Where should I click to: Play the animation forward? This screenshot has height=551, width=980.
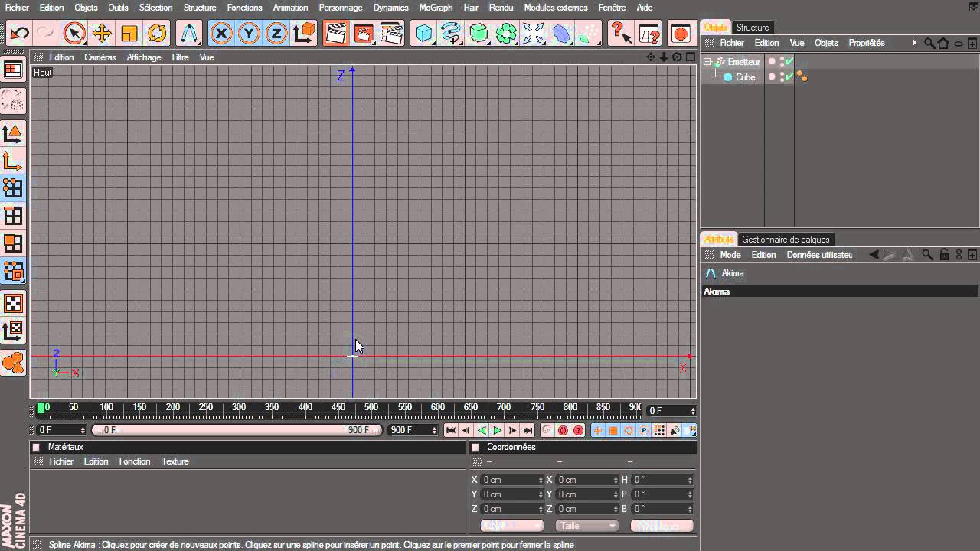click(497, 431)
